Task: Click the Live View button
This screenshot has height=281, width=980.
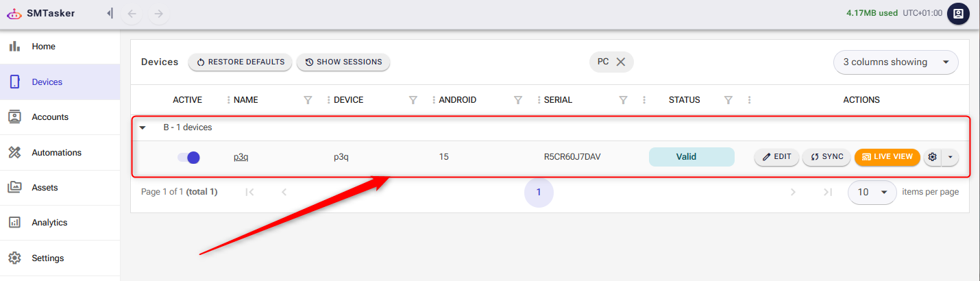Action: pos(887,157)
